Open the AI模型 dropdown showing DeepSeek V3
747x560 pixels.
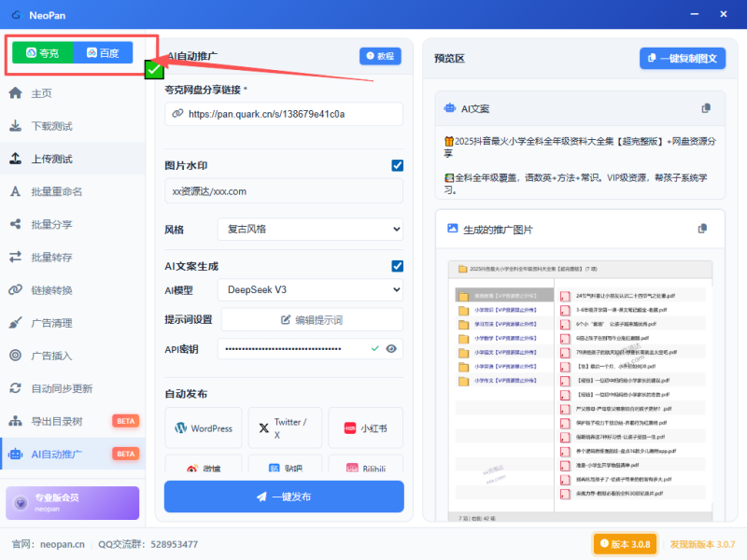[x=309, y=290]
